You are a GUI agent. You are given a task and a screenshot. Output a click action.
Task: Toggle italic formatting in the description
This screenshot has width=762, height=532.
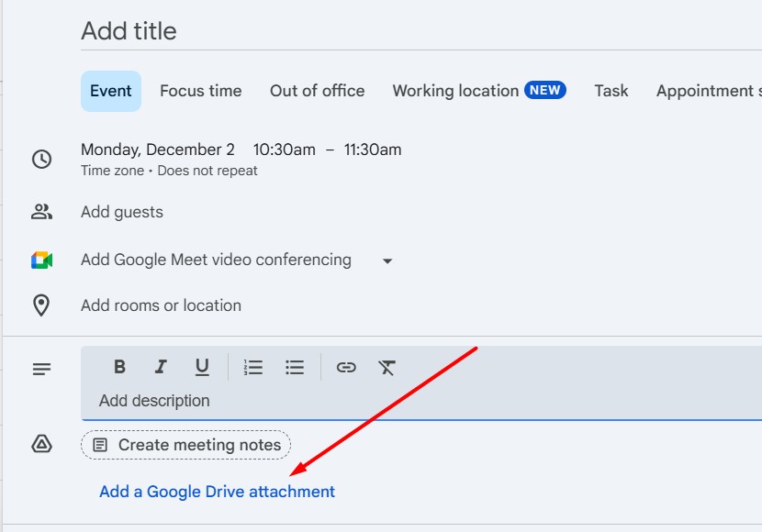click(x=161, y=367)
